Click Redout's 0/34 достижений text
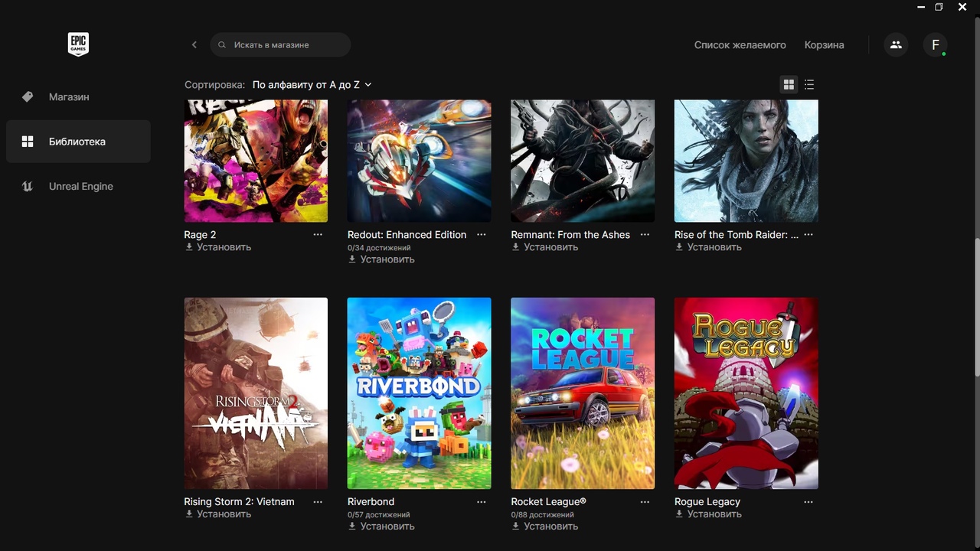This screenshot has width=980, height=551. (378, 248)
